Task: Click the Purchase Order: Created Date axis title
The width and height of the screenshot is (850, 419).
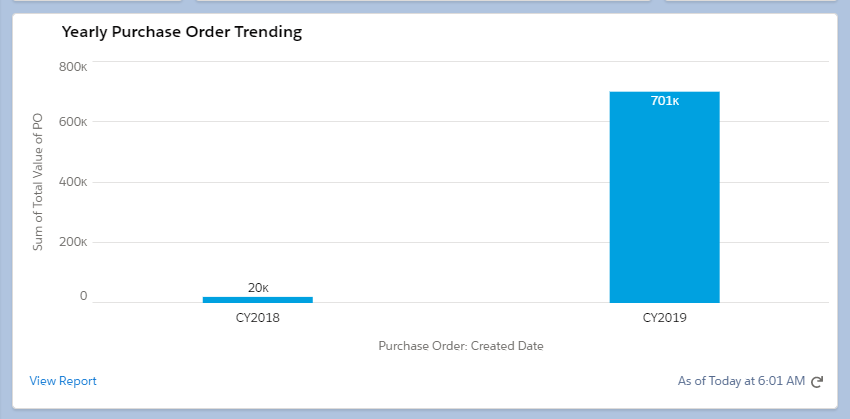Action: (461, 346)
